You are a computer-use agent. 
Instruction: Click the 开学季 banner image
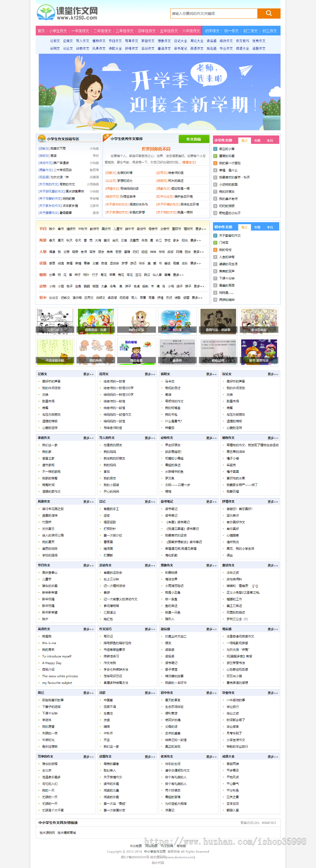(x=159, y=92)
